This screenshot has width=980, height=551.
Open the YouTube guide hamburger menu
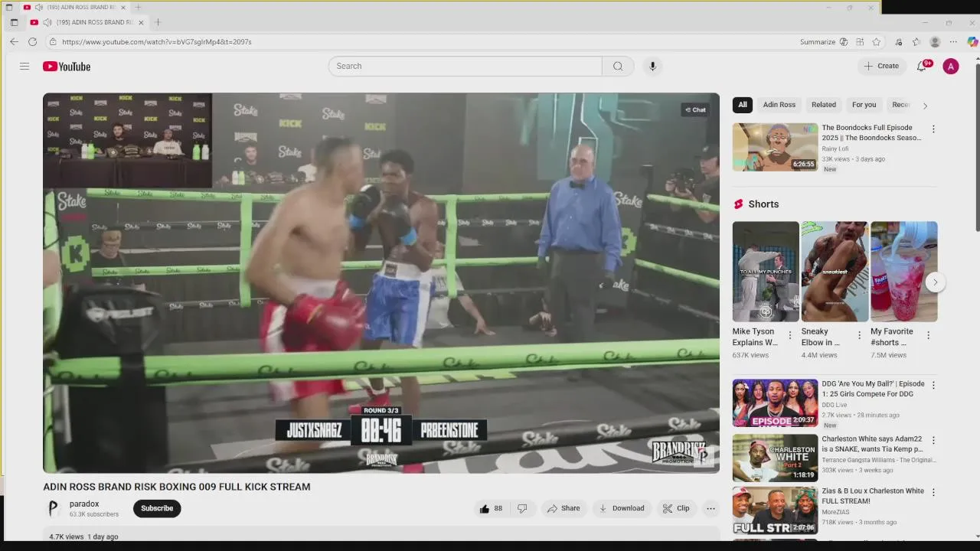coord(24,67)
